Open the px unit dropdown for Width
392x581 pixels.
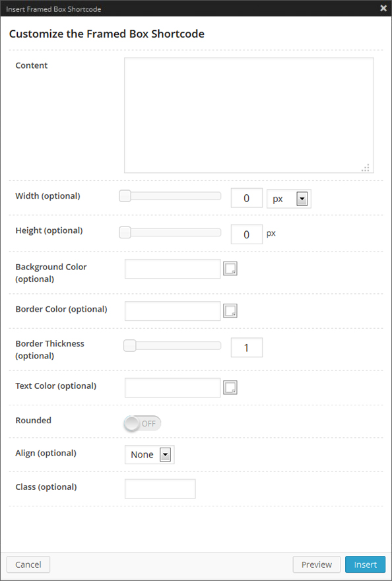(302, 198)
